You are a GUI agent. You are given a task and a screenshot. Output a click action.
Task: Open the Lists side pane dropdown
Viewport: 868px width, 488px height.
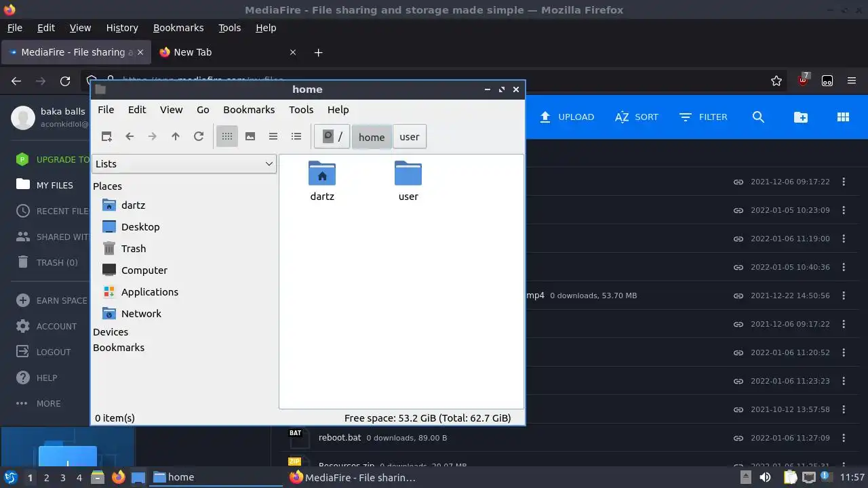184,163
